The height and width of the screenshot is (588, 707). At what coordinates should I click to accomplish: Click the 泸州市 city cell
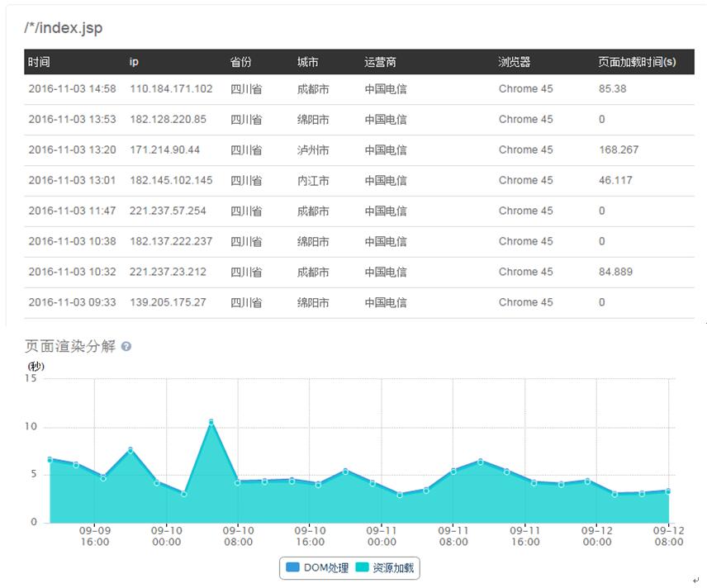[313, 150]
